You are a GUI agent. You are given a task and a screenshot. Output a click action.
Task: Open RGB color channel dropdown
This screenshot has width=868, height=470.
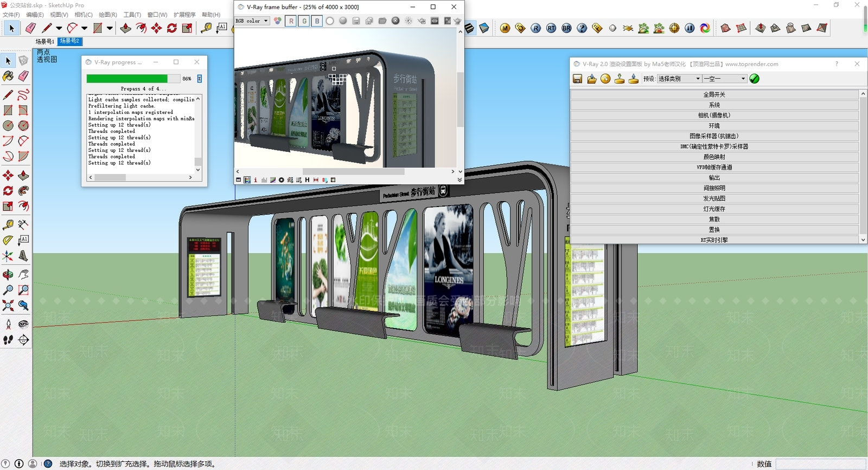click(x=252, y=21)
